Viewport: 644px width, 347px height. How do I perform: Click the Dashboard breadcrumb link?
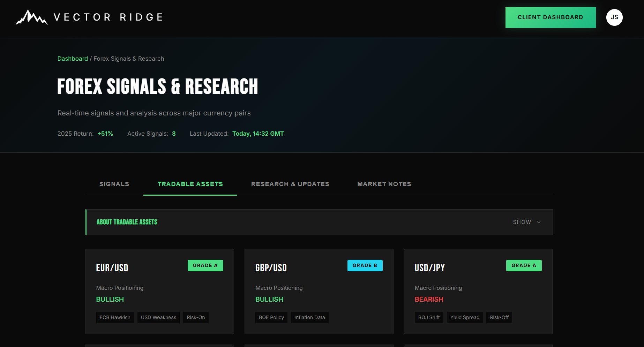pos(73,58)
